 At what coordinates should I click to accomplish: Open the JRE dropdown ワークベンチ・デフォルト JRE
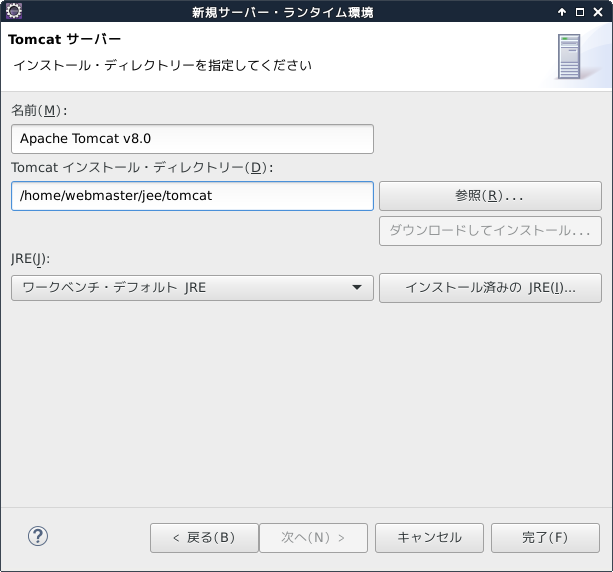point(192,288)
